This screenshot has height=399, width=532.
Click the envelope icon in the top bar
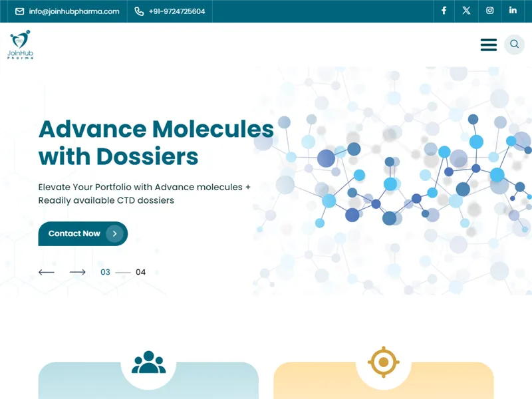19,11
